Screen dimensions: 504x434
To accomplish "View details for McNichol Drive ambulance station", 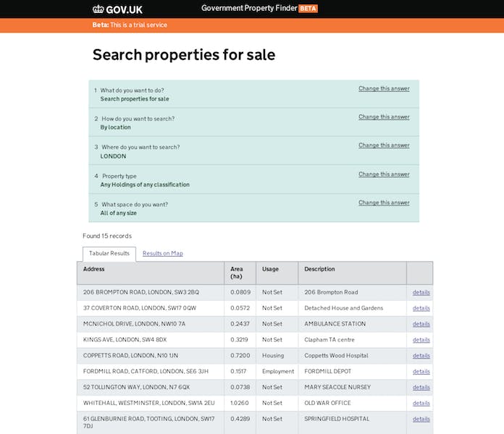I will (421, 324).
